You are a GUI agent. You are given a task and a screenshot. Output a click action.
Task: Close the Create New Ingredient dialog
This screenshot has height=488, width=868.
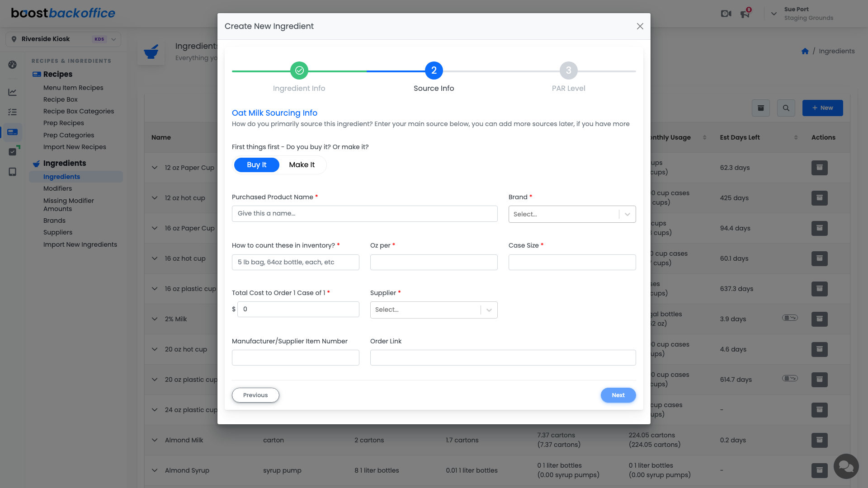(x=640, y=26)
